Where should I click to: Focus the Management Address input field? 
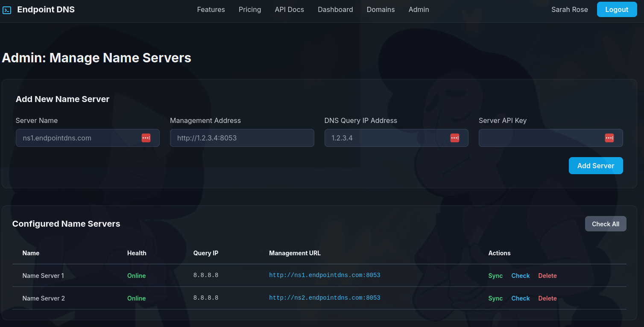242,138
